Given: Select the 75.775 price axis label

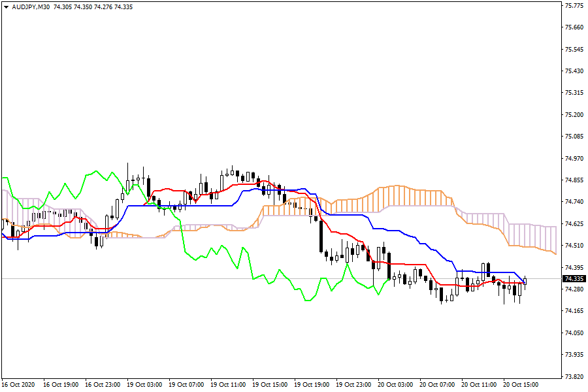Looking at the screenshot, I should click(x=573, y=6).
